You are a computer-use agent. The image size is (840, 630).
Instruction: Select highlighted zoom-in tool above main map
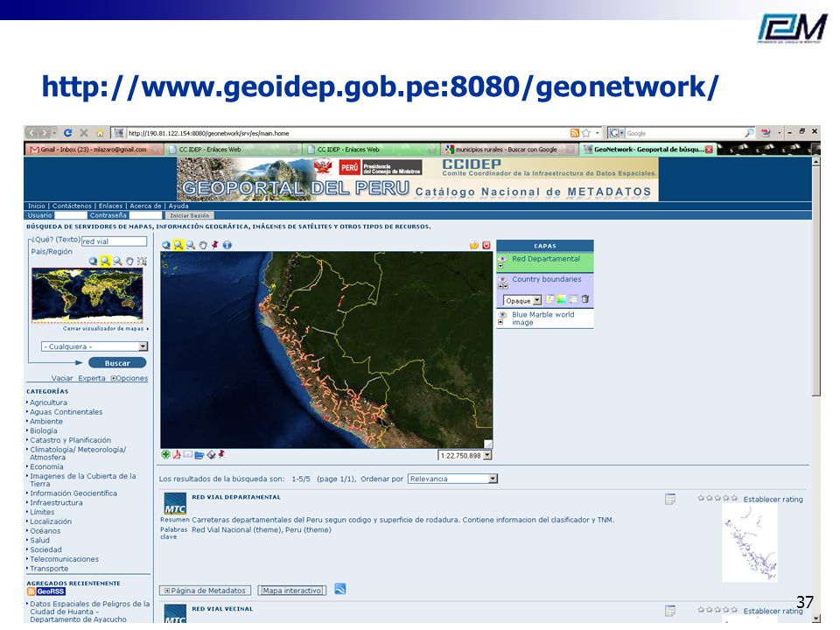point(178,245)
